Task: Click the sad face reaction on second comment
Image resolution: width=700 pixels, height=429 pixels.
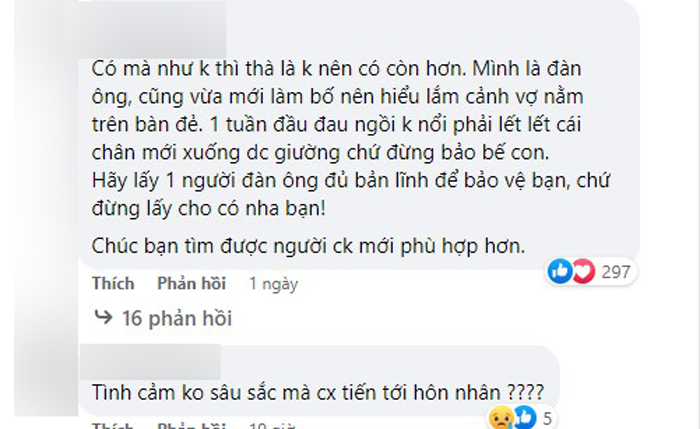Action: pyautogui.click(x=501, y=418)
